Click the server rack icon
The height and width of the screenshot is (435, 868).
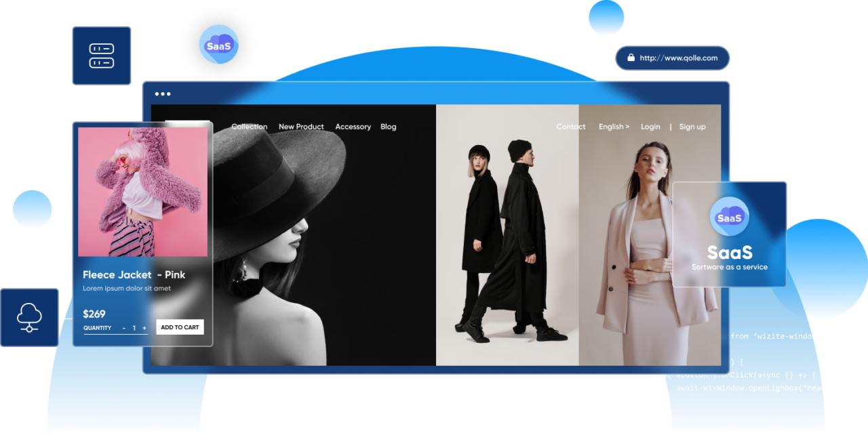point(102,54)
